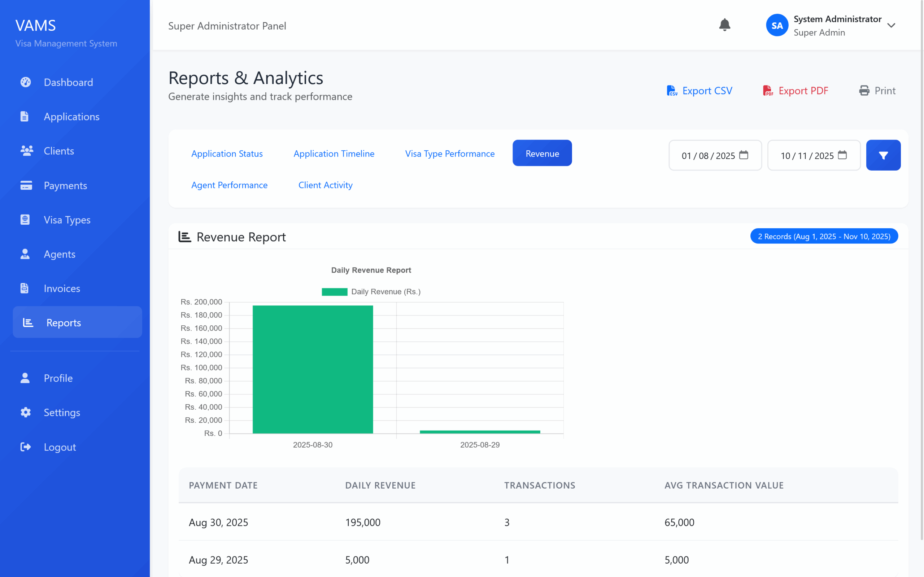Image resolution: width=924 pixels, height=577 pixels.
Task: Click the start date input field
Action: 707,156
